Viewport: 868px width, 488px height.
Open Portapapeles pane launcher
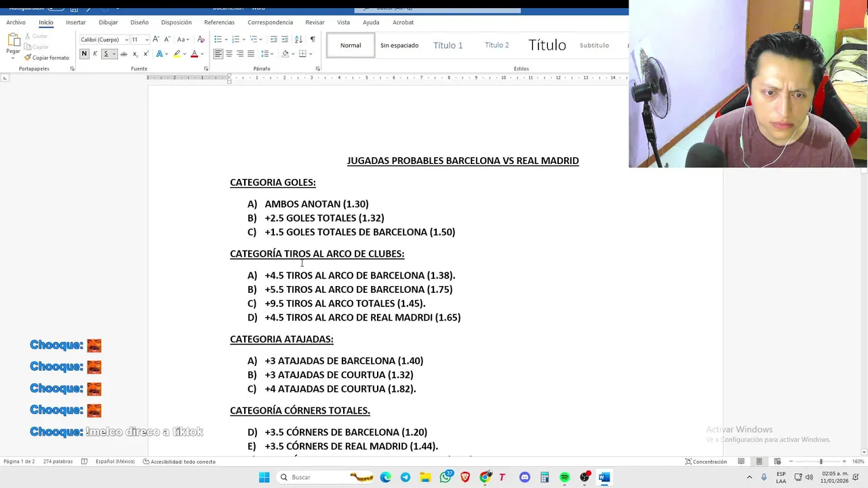pos(72,68)
